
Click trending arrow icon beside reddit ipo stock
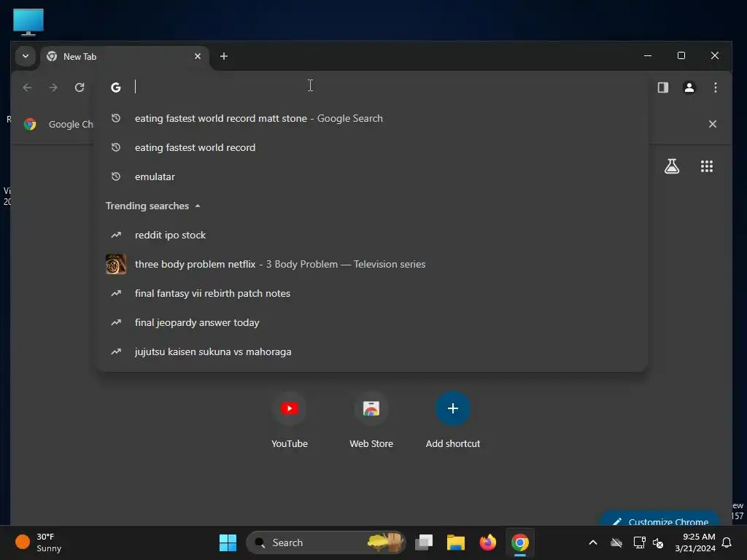click(x=116, y=236)
